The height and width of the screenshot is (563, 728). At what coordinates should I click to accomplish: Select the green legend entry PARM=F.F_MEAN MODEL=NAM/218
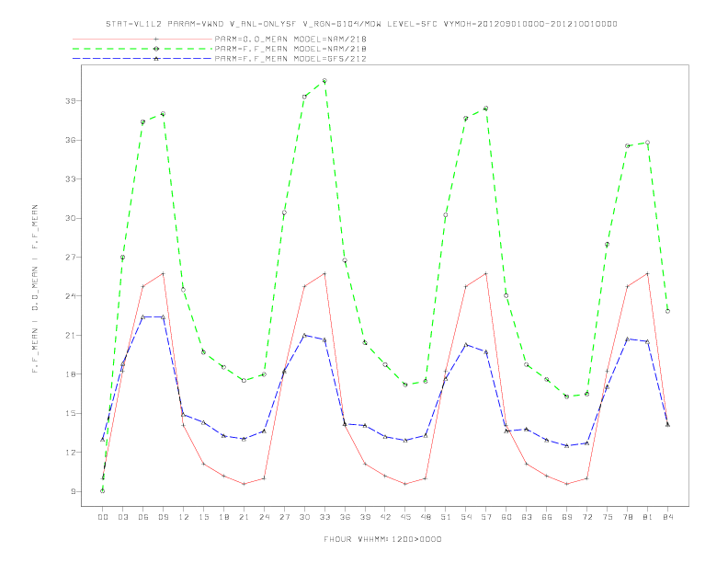pos(290,49)
